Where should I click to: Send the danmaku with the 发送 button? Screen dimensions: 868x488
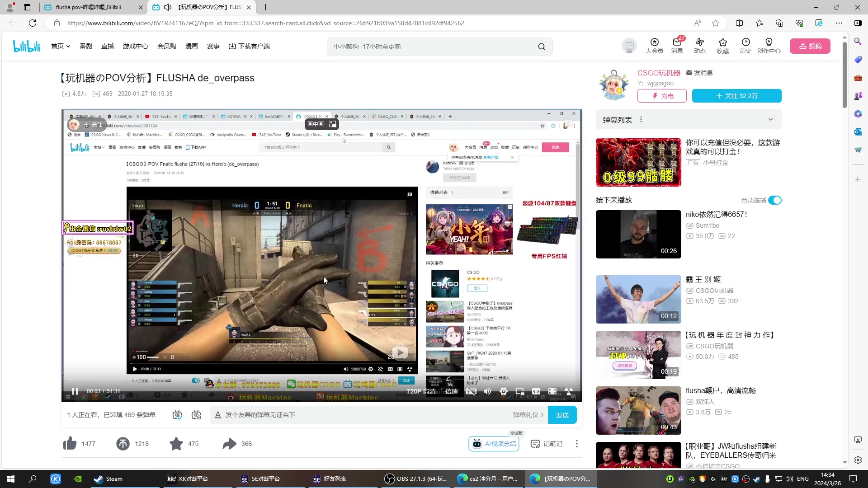[x=562, y=415]
